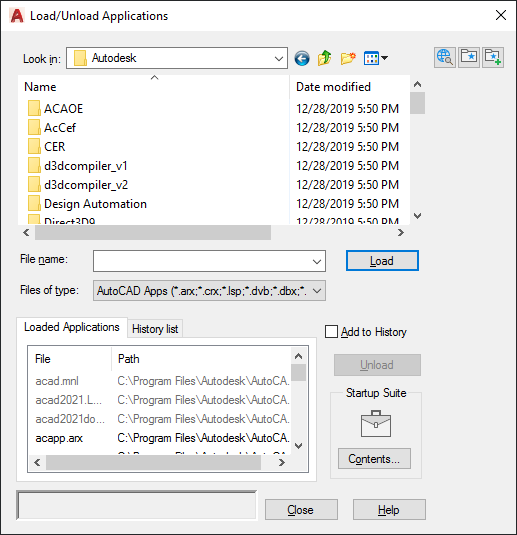Open the Files of type dropdown

(209, 291)
